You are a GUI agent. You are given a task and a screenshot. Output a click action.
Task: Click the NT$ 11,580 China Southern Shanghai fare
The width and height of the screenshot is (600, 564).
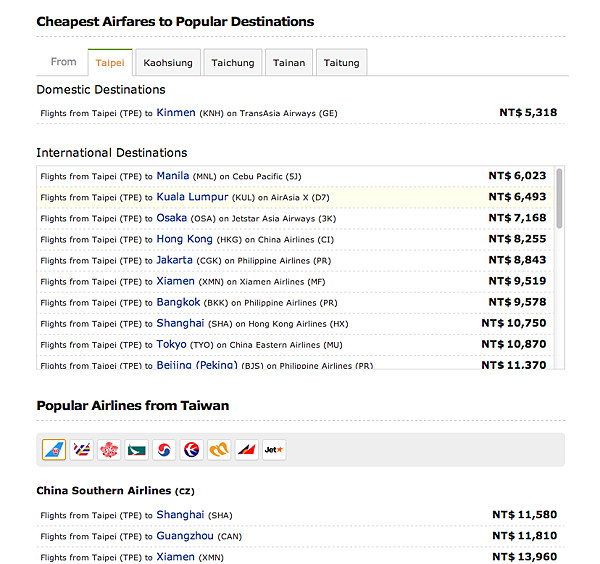pyautogui.click(x=525, y=515)
